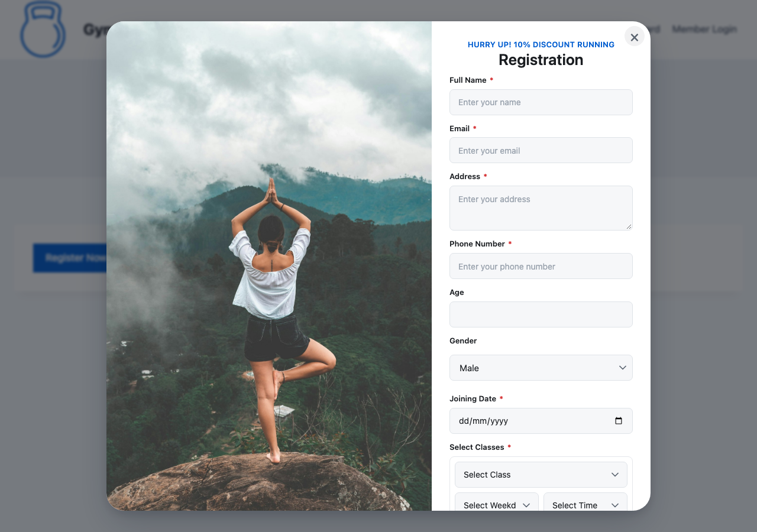Click the 'Phone Number' field label
This screenshot has width=757, height=532.
[x=477, y=244]
